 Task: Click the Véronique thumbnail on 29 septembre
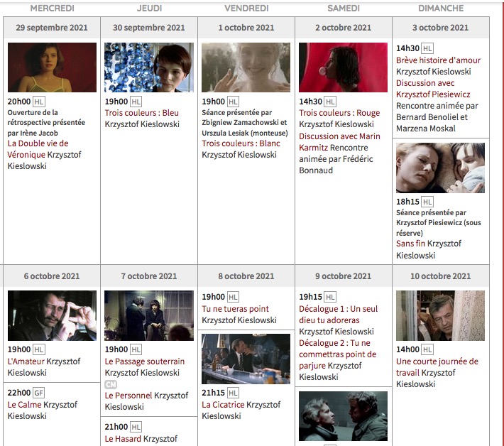[x=52, y=67]
